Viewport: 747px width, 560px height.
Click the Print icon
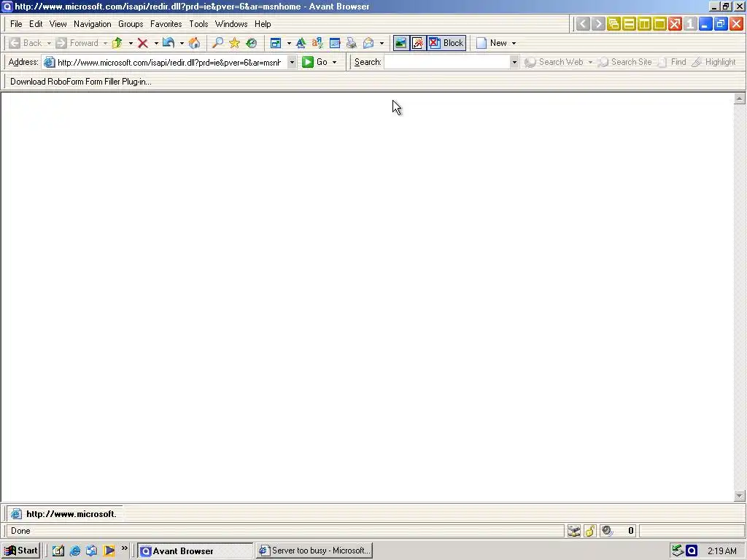(352, 43)
